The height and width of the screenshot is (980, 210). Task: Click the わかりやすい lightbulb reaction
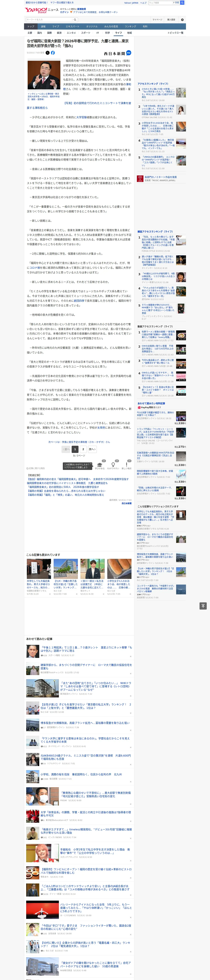[x=113, y=465]
